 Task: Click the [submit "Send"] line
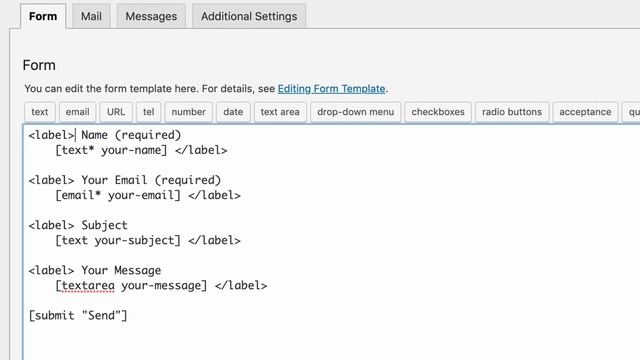click(78, 316)
